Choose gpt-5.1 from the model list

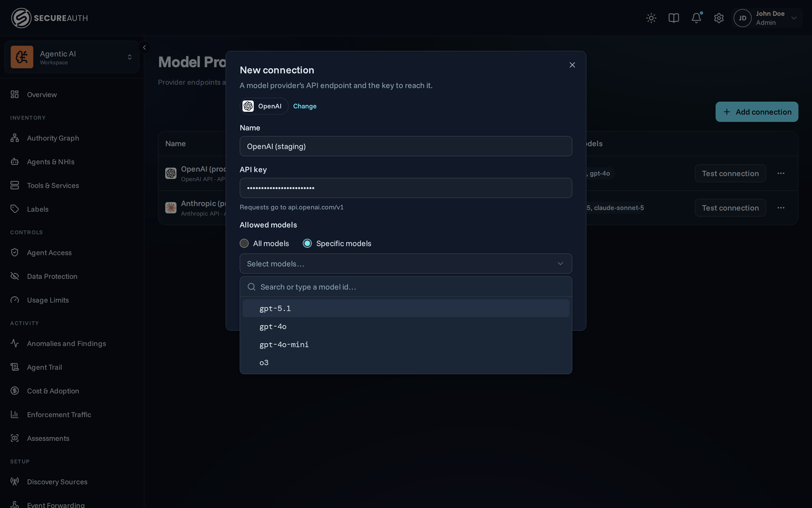point(406,308)
